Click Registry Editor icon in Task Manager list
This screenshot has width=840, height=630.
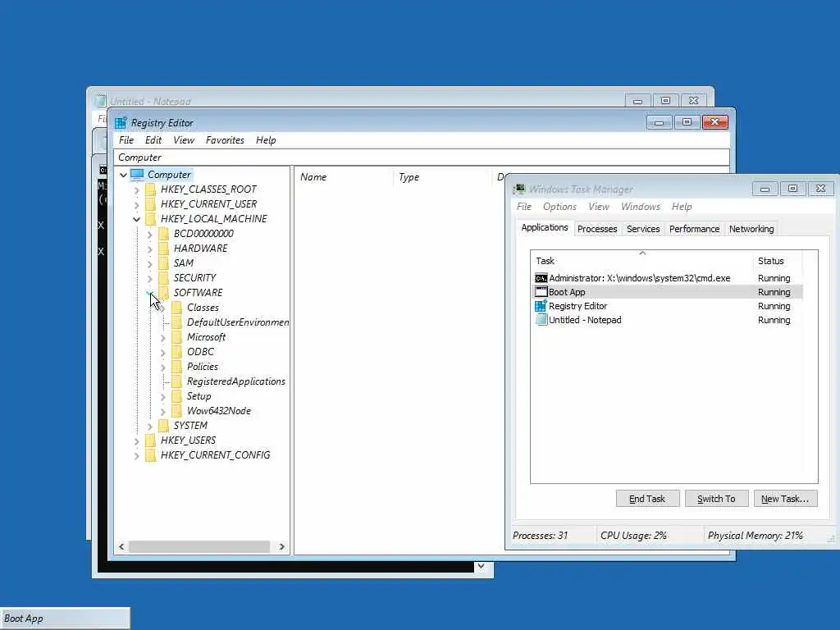click(541, 306)
